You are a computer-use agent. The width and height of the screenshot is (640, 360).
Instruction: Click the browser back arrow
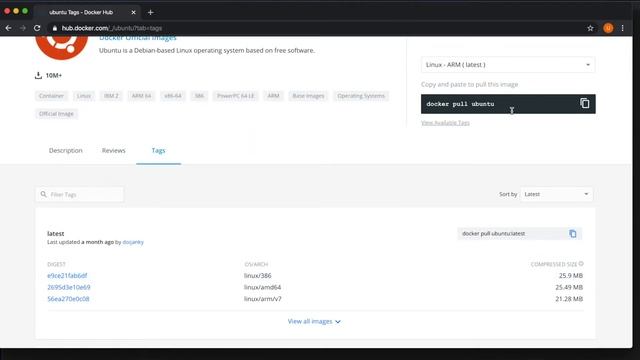[x=9, y=28]
